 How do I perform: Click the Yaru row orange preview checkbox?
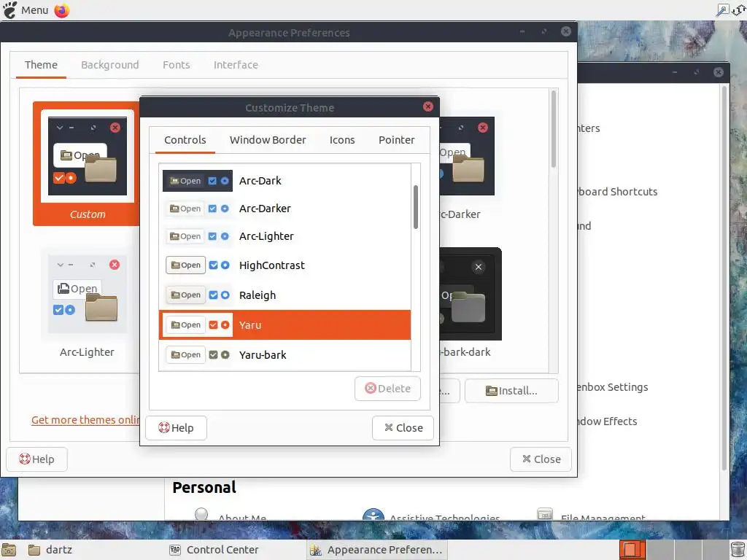coord(214,324)
